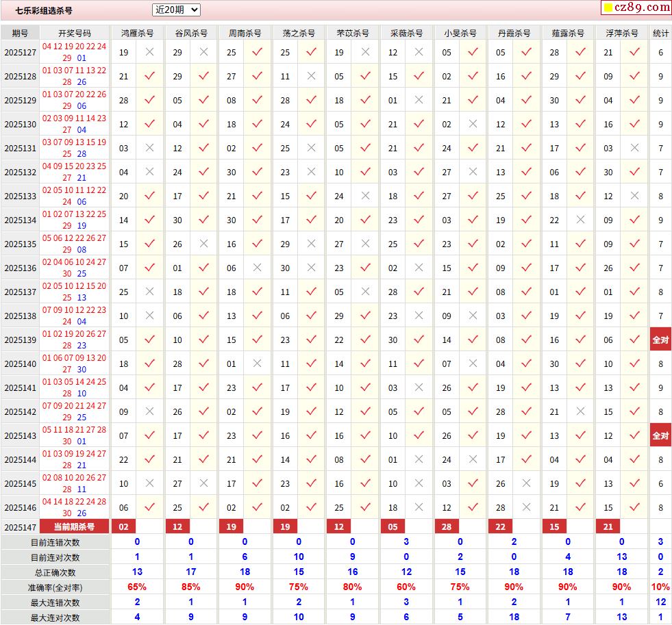Click the 全对 badge in row 2025139
The height and width of the screenshot is (625, 672).
660,340
